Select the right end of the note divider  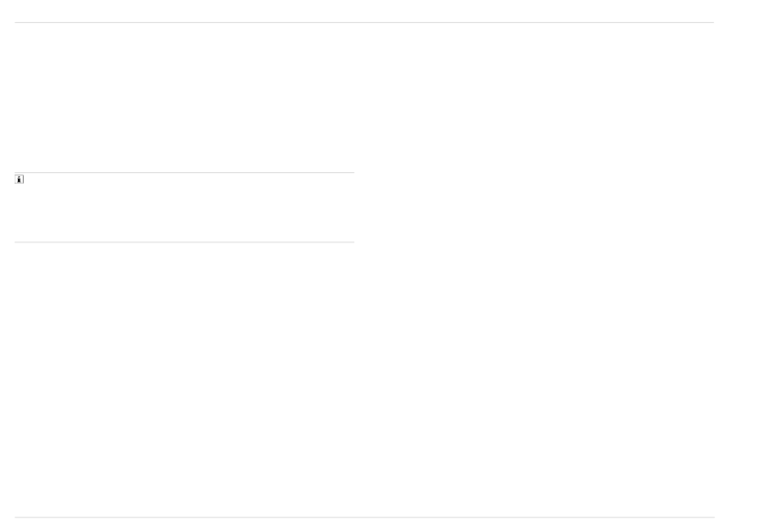tap(352, 172)
